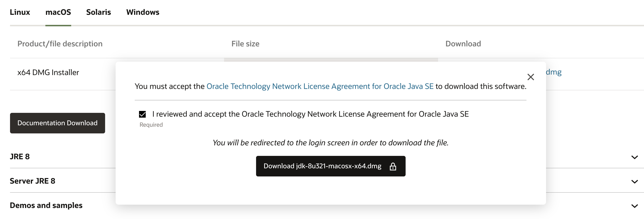
Task: Open Oracle Technology Network License Agreement link
Action: tap(320, 86)
